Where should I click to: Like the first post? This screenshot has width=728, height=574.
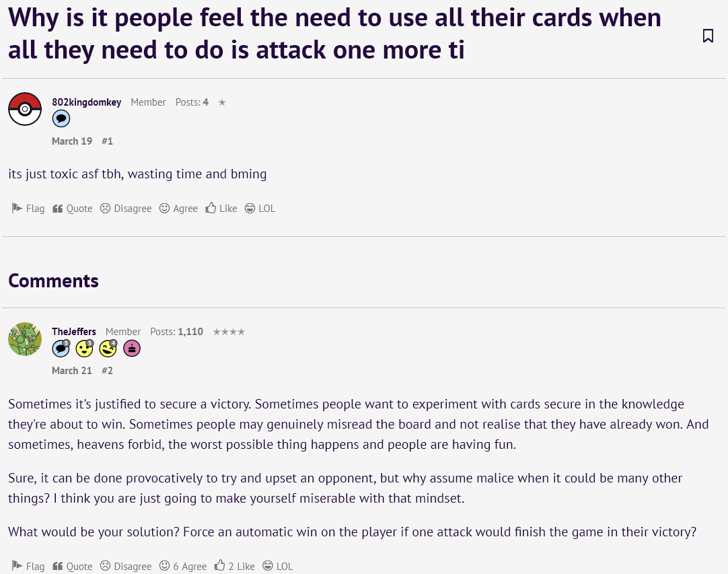point(221,209)
